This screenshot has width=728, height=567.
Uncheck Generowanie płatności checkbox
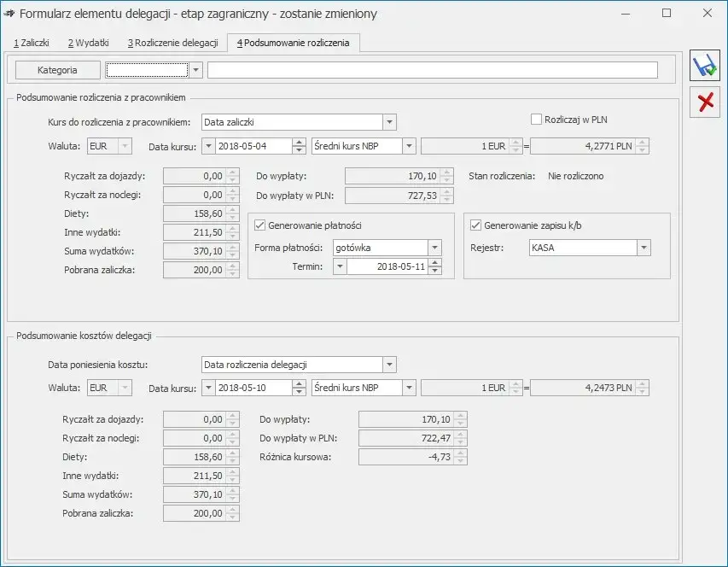260,225
